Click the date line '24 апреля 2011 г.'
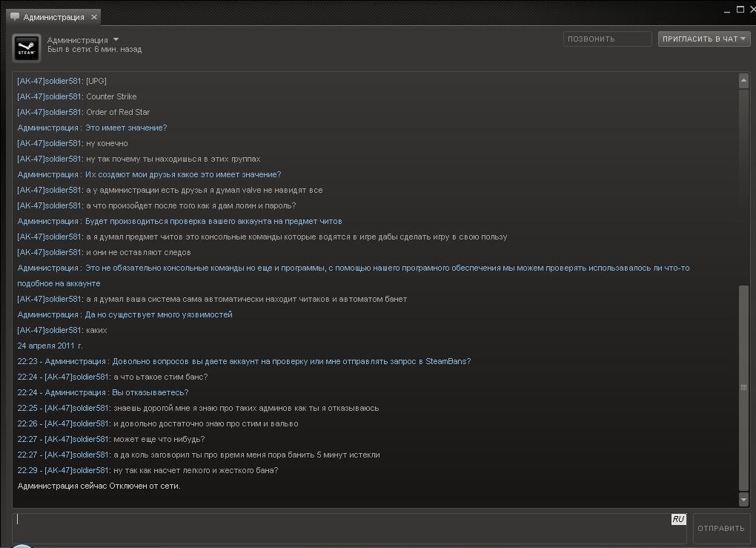This screenshot has width=756, height=548. [50, 346]
